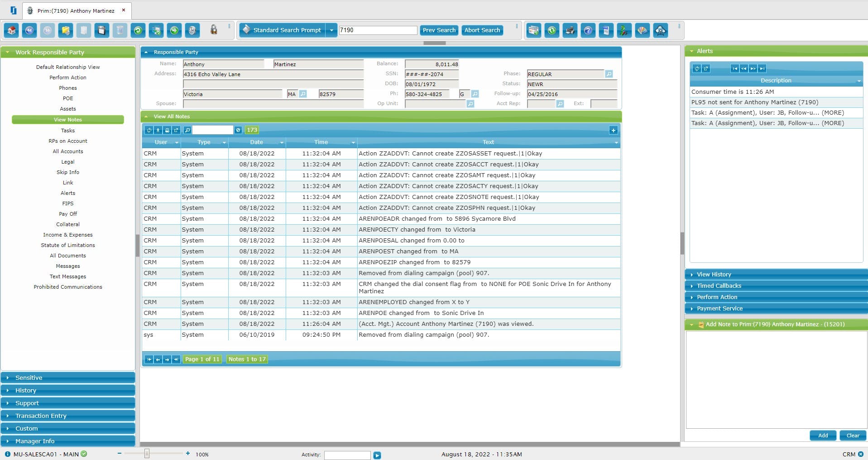The width and height of the screenshot is (868, 460).
Task: Pop out the notes grid to new window
Action: [x=176, y=130]
